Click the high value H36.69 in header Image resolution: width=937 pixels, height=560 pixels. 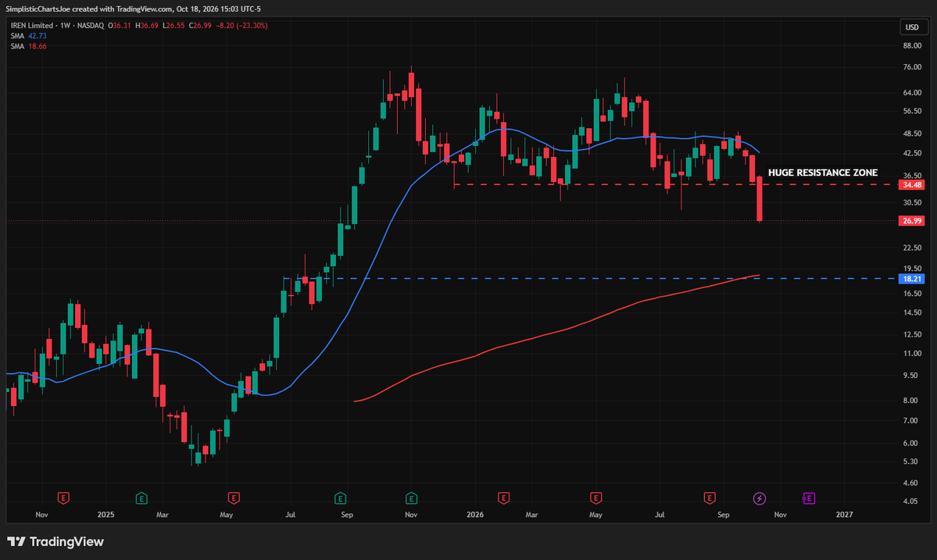[147, 26]
